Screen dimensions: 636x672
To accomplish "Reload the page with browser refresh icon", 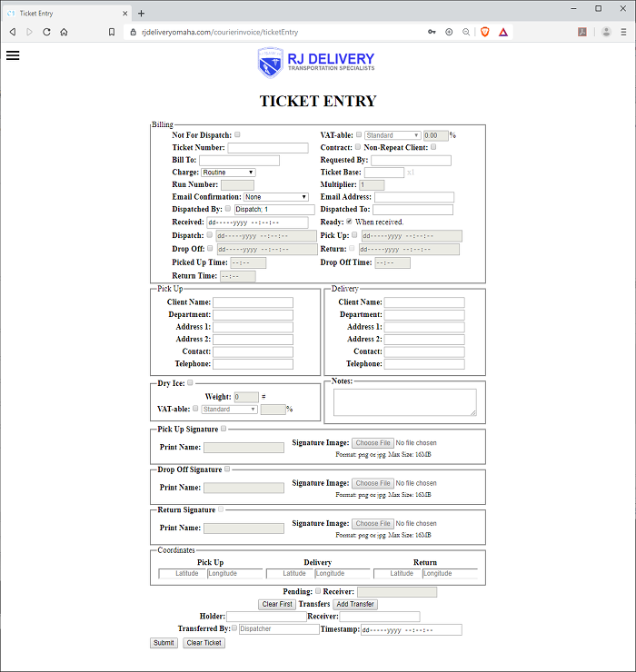I will 45,32.
